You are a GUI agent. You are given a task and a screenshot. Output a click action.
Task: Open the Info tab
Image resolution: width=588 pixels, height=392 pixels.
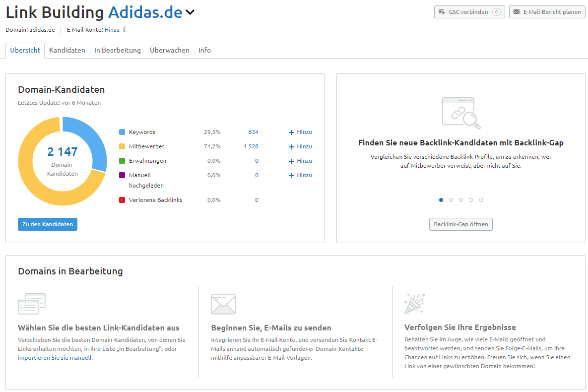204,50
